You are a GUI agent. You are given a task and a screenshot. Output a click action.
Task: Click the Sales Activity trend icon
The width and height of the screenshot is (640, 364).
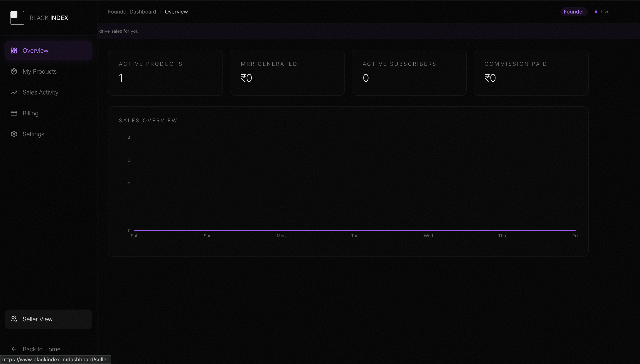pyautogui.click(x=14, y=92)
